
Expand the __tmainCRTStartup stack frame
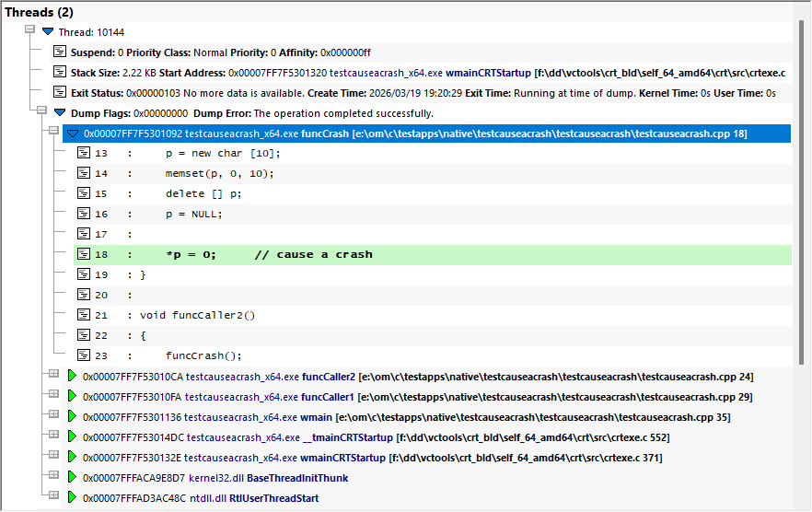pyautogui.click(x=53, y=434)
